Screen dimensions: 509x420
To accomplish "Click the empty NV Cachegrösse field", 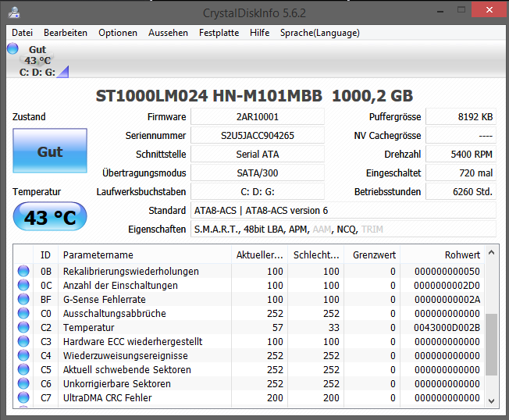I will (x=461, y=135).
